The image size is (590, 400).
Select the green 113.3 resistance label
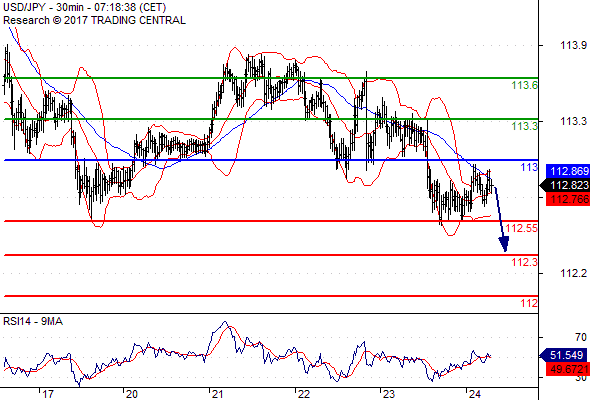525,126
